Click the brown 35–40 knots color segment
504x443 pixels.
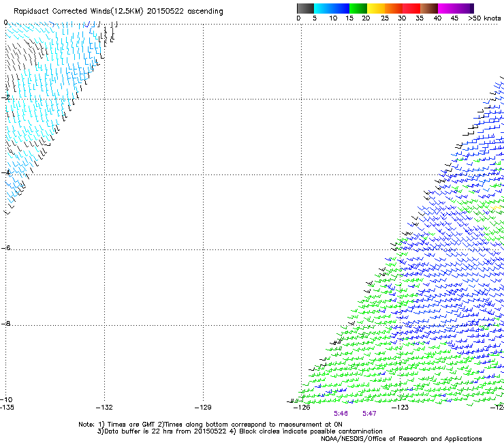tap(429, 8)
